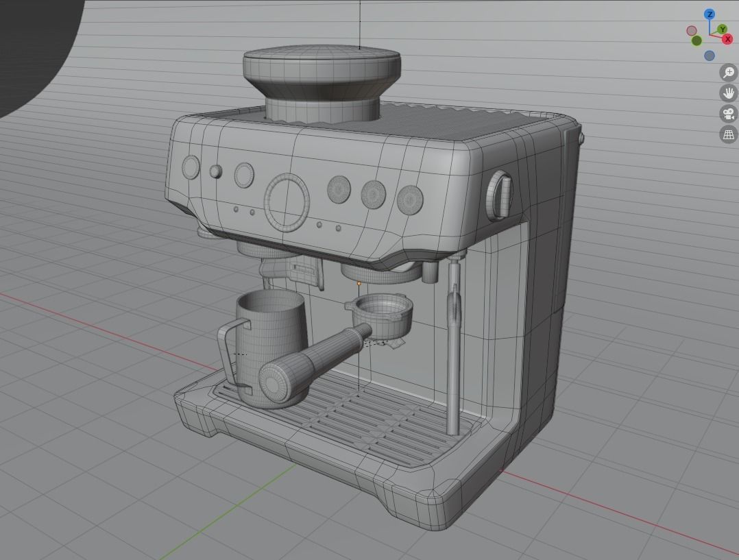
Task: Click the unlabeled dark green negative-Y gizmo circle
Action: [696, 40]
